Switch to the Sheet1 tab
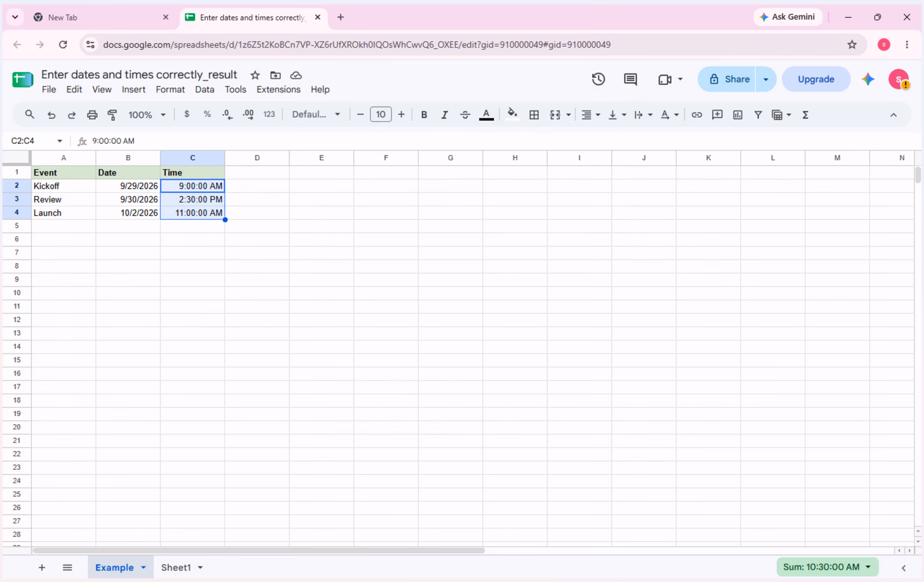Image resolution: width=924 pixels, height=582 pixels. pyautogui.click(x=176, y=568)
